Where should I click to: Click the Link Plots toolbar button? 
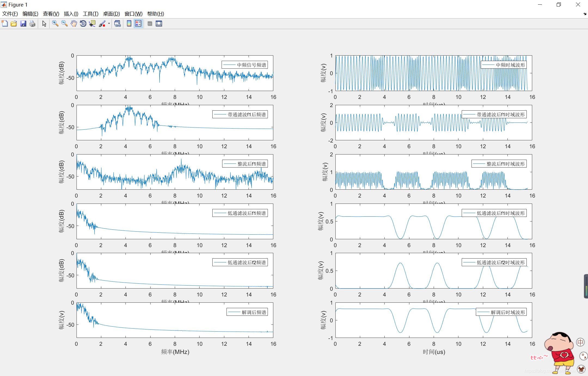tap(118, 24)
